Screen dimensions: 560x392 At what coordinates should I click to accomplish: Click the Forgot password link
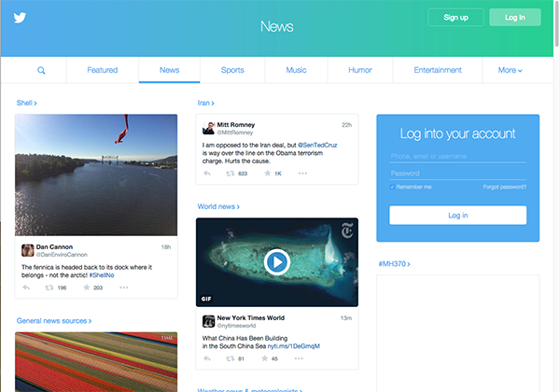(505, 187)
